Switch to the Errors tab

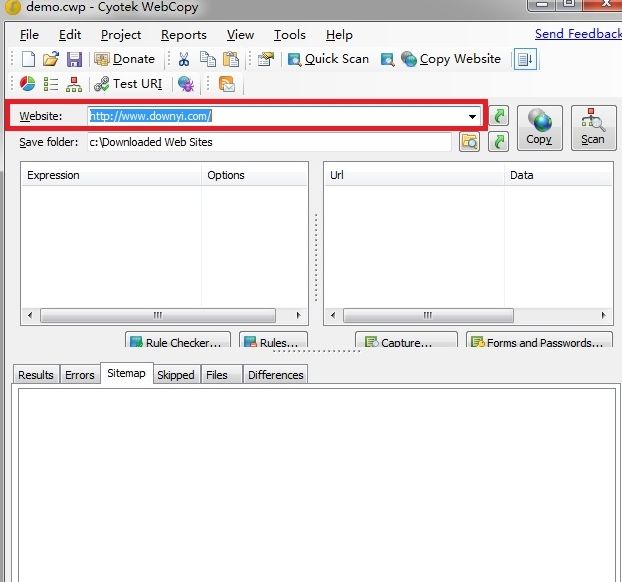(x=80, y=375)
